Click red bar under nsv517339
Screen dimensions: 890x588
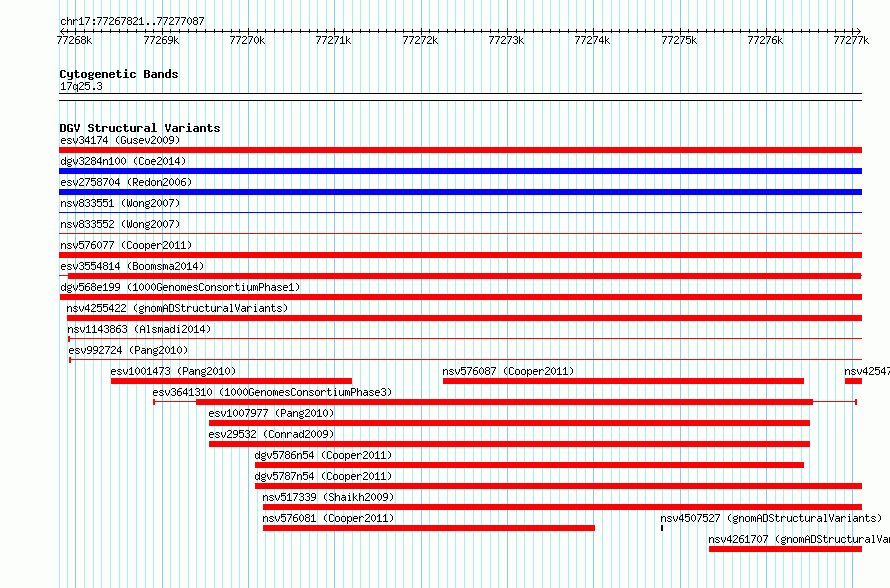click(x=562, y=507)
